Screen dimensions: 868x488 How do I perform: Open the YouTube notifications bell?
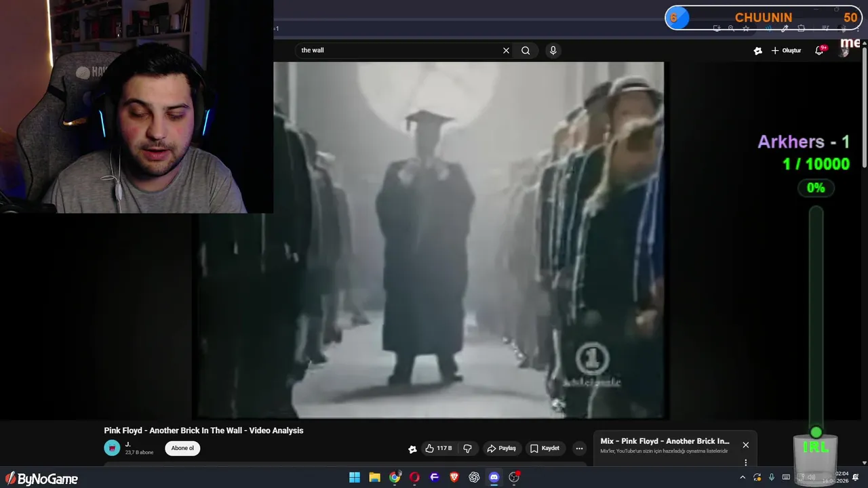[x=819, y=51]
